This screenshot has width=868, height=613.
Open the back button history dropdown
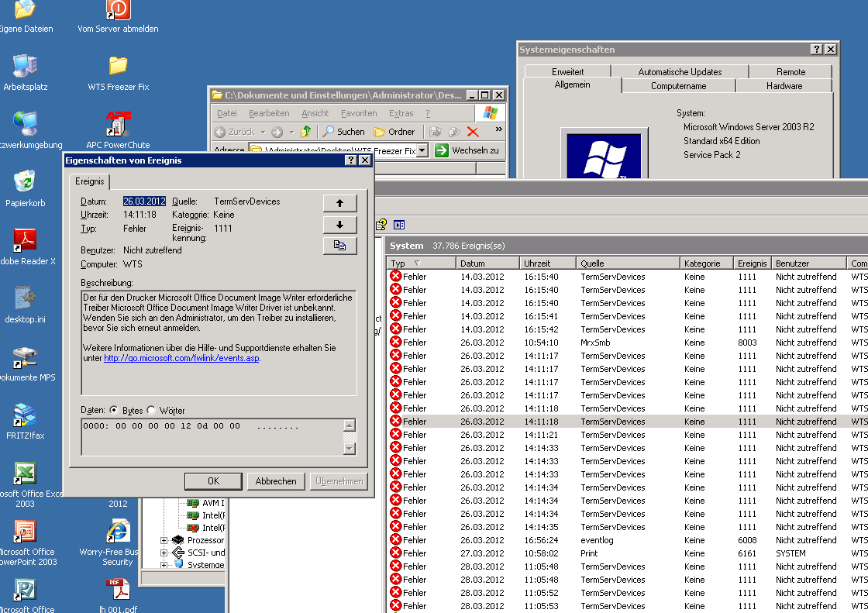[x=263, y=132]
